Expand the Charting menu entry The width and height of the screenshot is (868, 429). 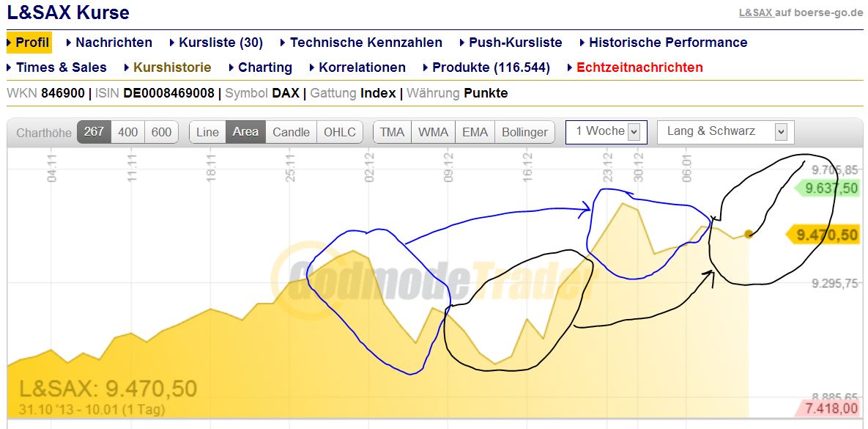263,67
